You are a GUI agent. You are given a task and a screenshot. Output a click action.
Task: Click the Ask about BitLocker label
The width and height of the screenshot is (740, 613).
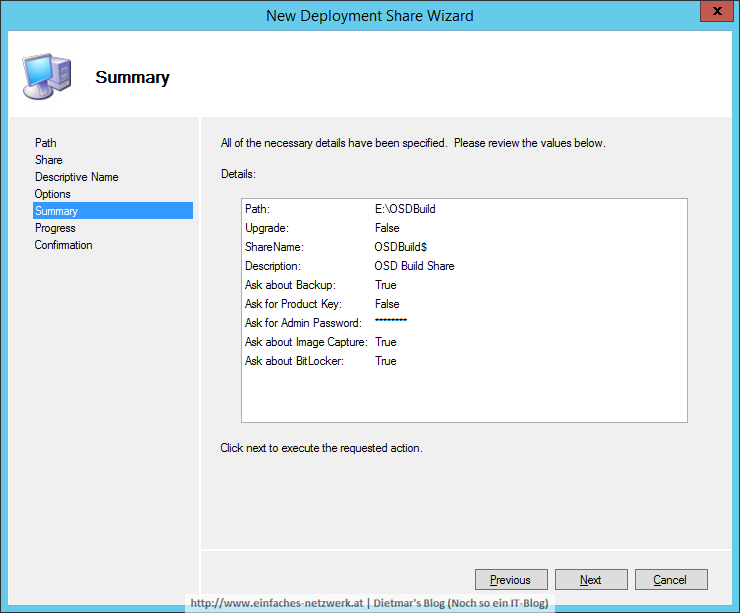pos(294,361)
